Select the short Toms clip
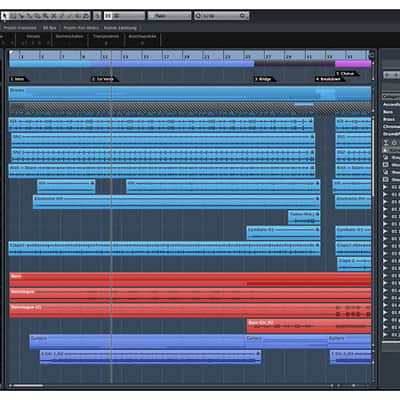 (304, 218)
